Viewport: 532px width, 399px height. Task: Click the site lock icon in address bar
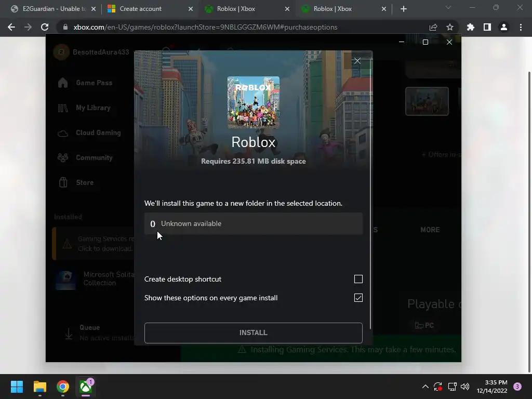pos(65,27)
